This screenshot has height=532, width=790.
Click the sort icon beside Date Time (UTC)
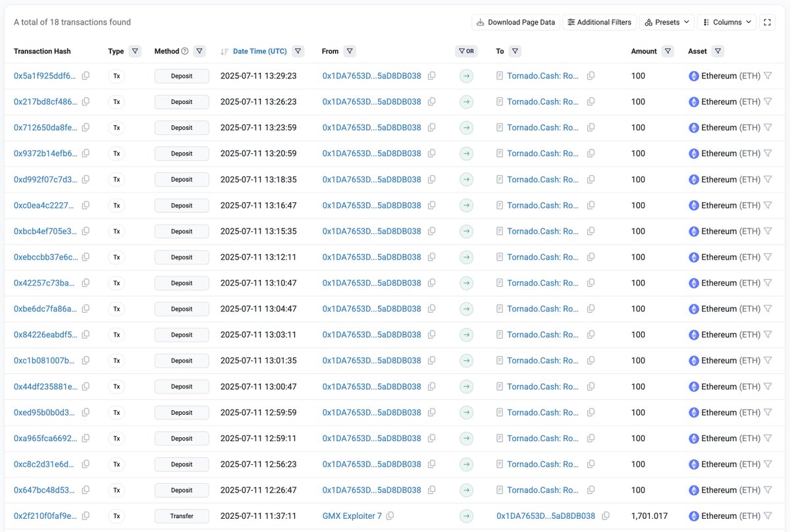point(224,51)
